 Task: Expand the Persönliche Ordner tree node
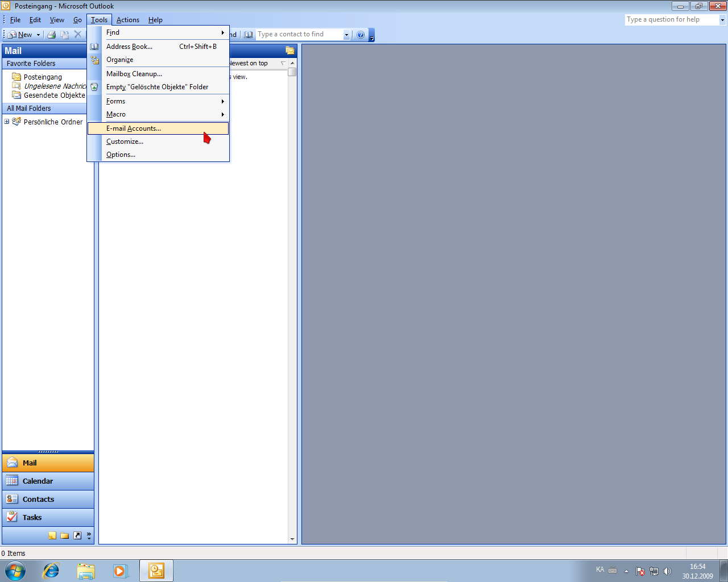coord(7,122)
